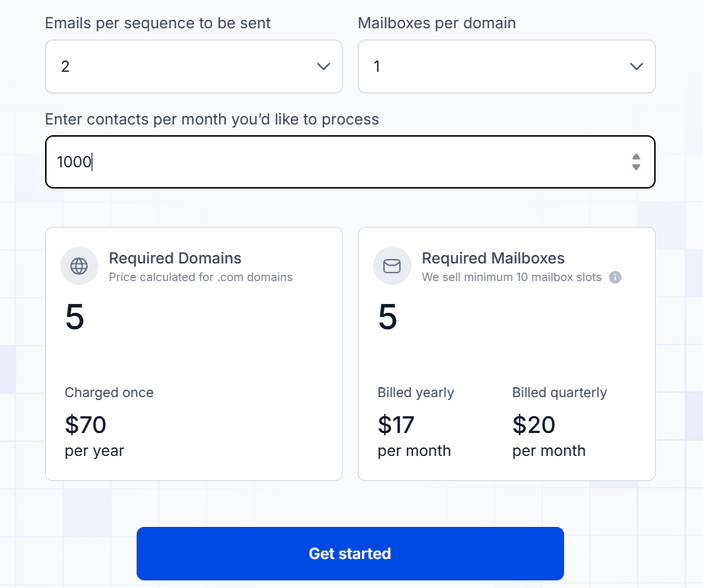This screenshot has width=703, height=588.
Task: Open the mailbox slots info tooltip icon
Action: point(615,278)
